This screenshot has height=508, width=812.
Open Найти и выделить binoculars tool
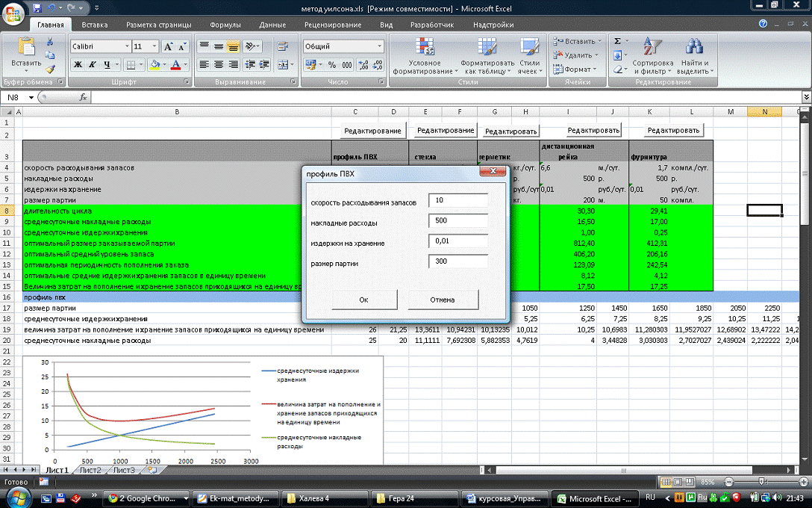(x=695, y=57)
